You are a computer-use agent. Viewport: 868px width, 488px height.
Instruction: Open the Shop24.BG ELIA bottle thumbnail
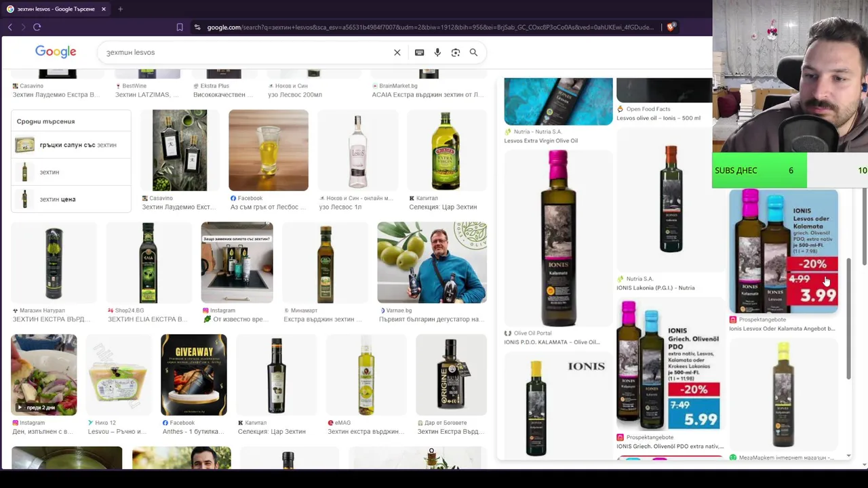(x=149, y=262)
